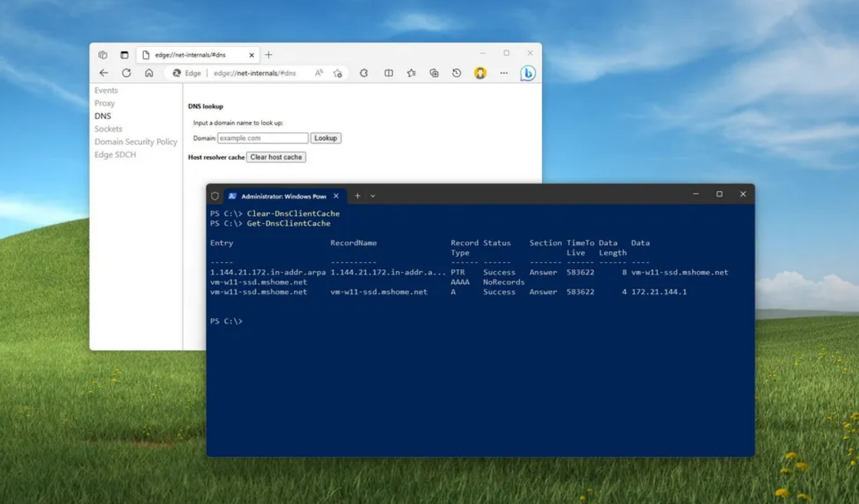Close the PowerShell tab
Screen dimensions: 859x504
[336, 196]
